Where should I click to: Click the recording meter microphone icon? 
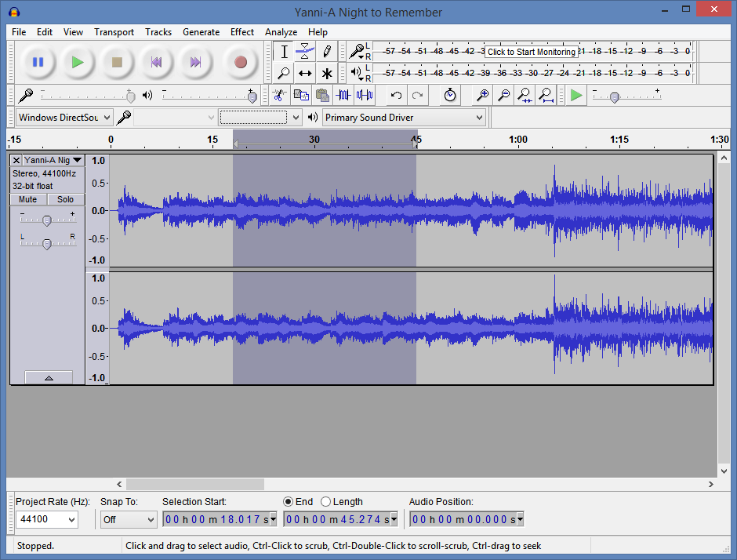[x=357, y=50]
